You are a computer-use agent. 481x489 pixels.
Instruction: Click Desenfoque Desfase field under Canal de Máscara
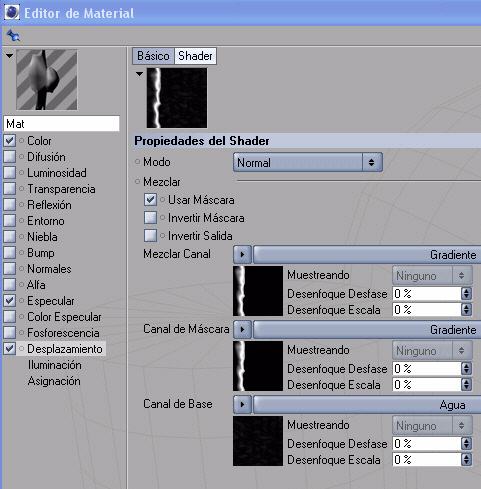coord(427,368)
